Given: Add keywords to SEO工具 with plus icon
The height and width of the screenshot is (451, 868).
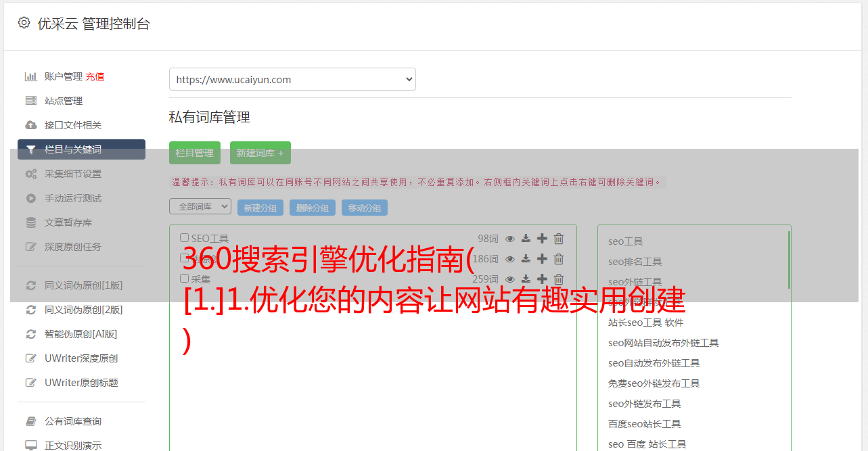Looking at the screenshot, I should [542, 239].
